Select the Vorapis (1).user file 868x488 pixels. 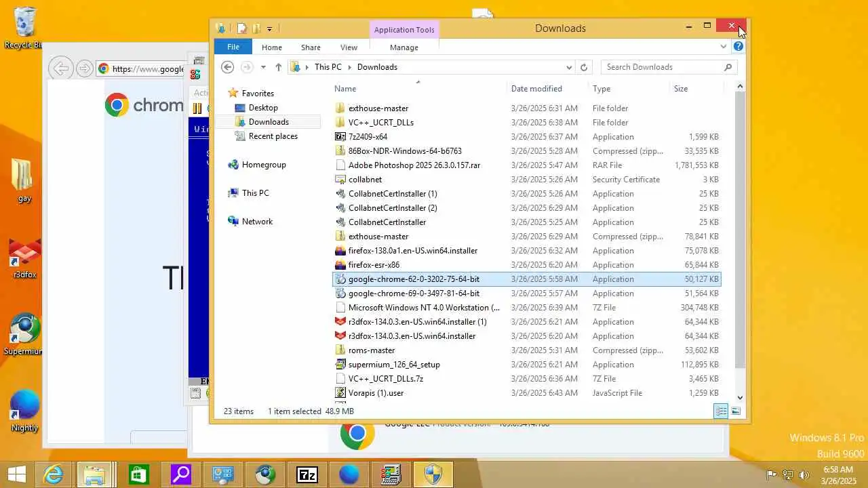point(526,393)
